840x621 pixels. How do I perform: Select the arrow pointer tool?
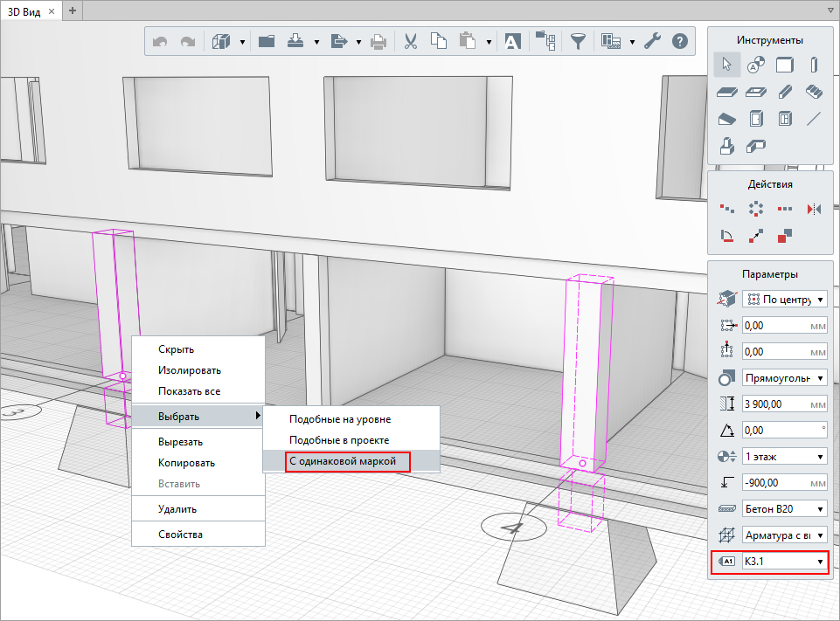pyautogui.click(x=726, y=64)
